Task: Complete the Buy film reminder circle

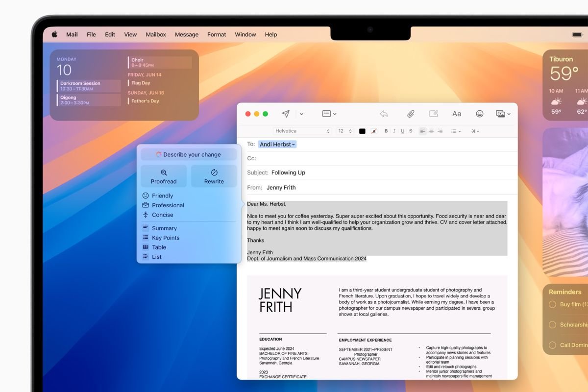Action: click(x=552, y=304)
